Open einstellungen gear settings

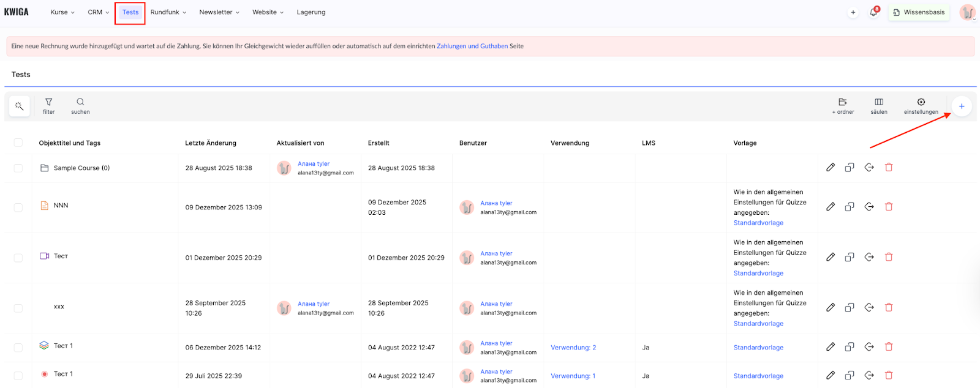(x=921, y=106)
